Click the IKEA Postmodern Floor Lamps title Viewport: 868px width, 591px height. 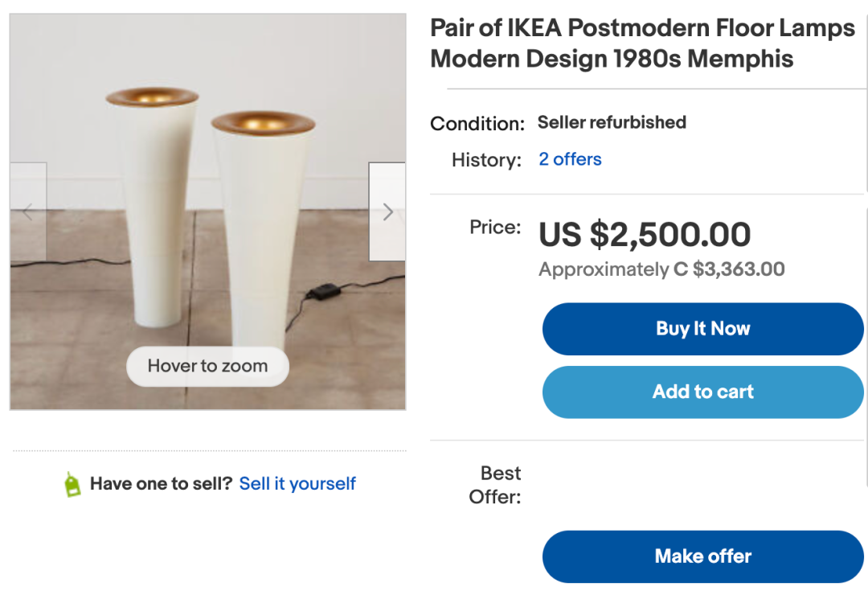(x=642, y=43)
